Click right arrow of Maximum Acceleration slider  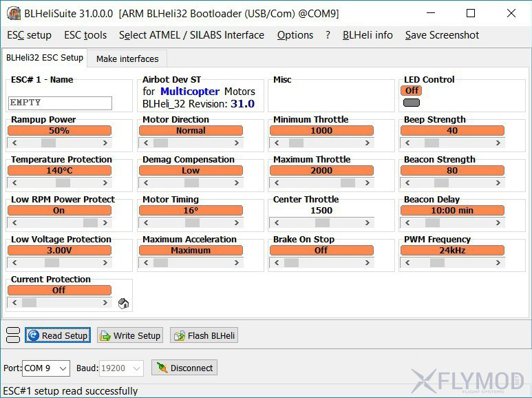pos(237,262)
